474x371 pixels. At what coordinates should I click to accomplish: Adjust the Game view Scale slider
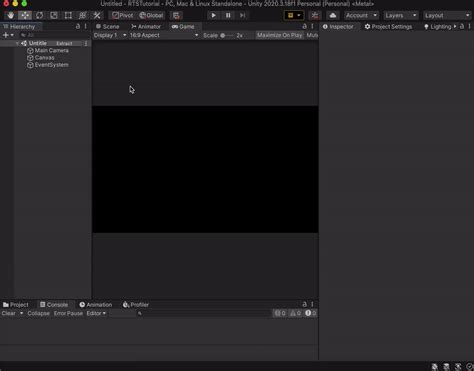(227, 35)
